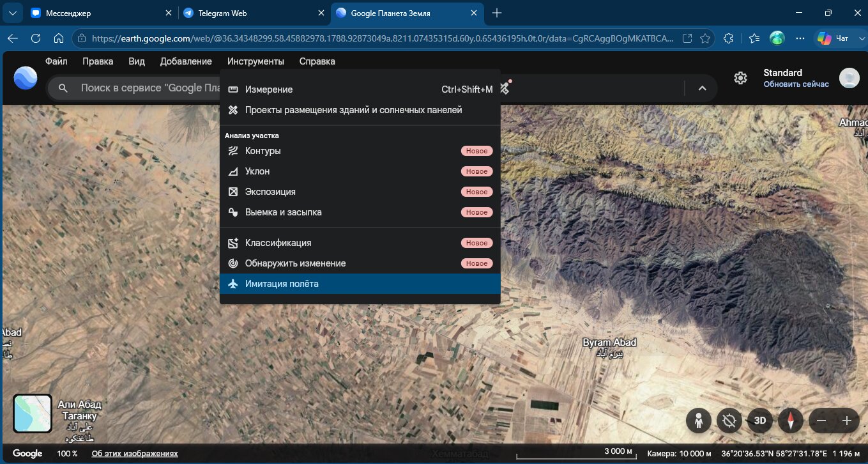868x464 pixels.
Task: Zoom in with the plus button
Action: pyautogui.click(x=847, y=421)
